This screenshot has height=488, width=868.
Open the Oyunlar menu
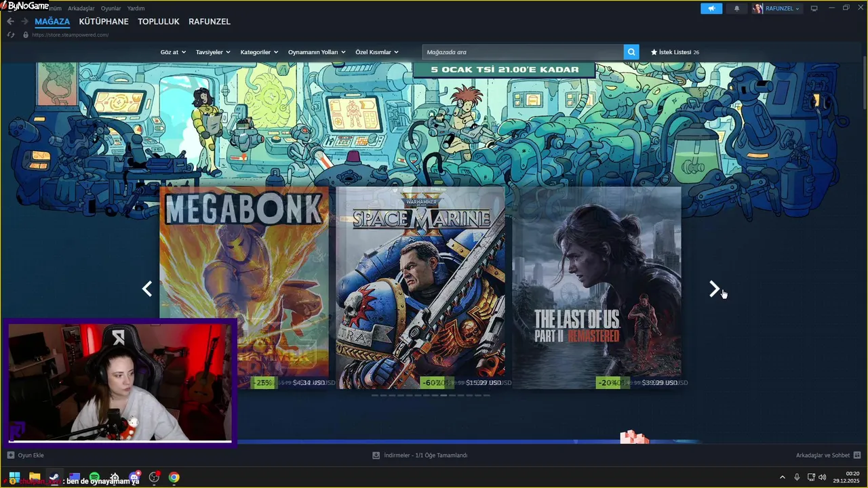[x=111, y=8]
